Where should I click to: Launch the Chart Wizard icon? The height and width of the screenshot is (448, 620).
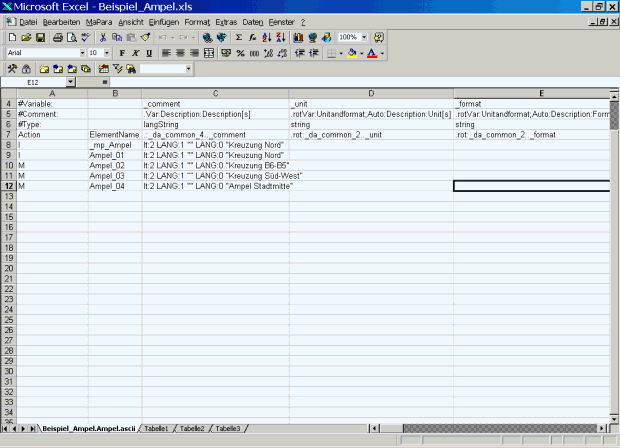[298, 38]
